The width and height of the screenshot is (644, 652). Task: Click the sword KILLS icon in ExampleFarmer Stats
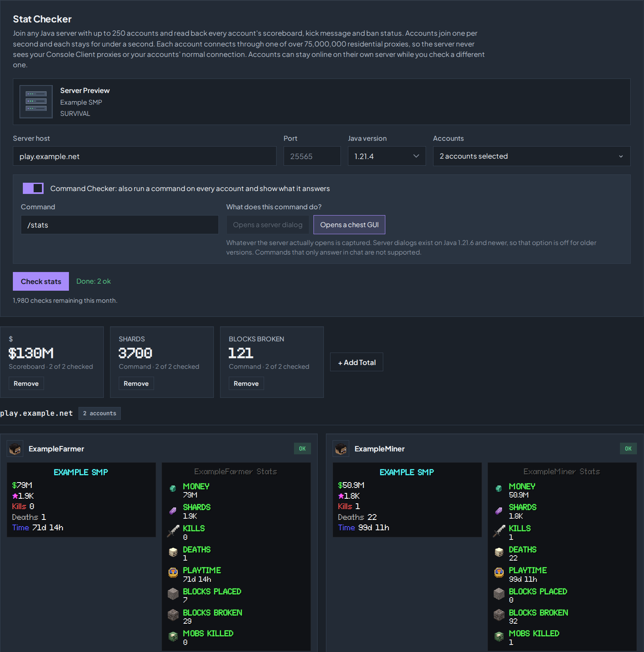173,531
